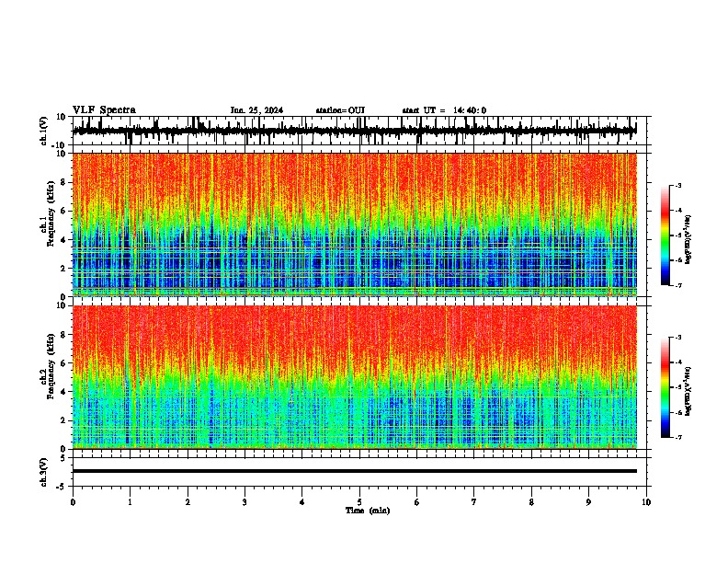Click time axis tick label '0'

(73, 502)
